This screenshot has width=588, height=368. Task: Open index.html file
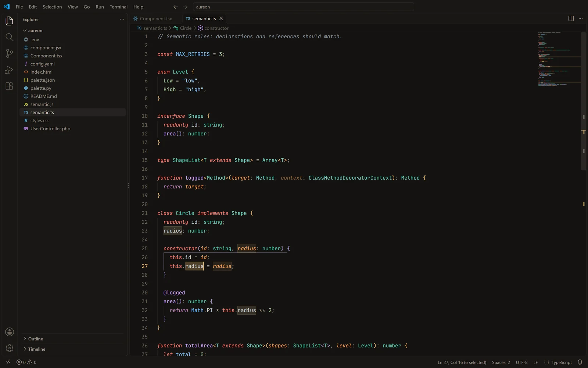(x=72, y=72)
